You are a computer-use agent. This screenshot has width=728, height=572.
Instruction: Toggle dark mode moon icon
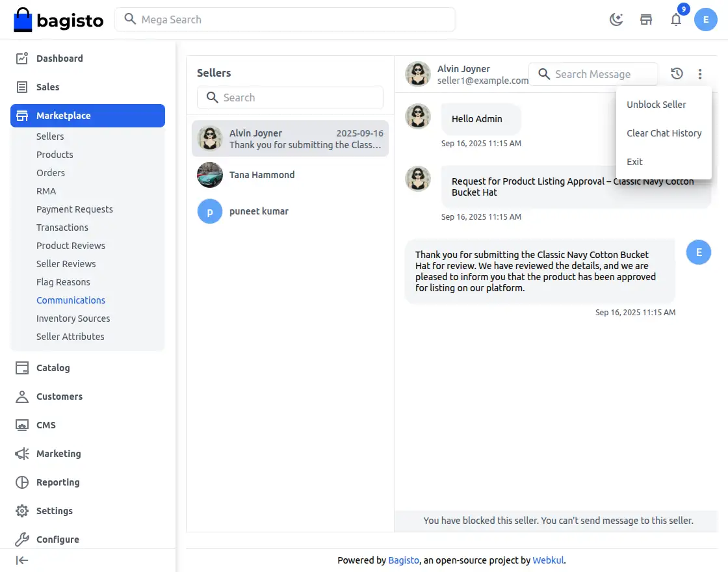616,19
